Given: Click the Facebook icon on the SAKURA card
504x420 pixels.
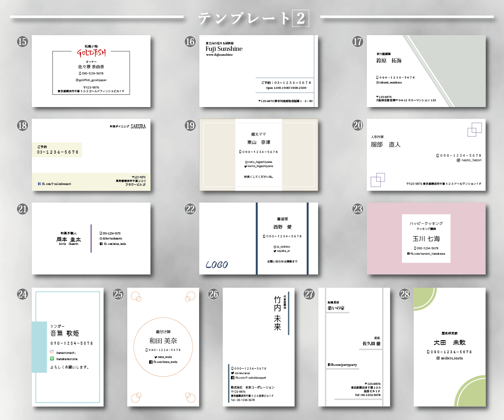Looking at the screenshot, I should click(x=39, y=184).
